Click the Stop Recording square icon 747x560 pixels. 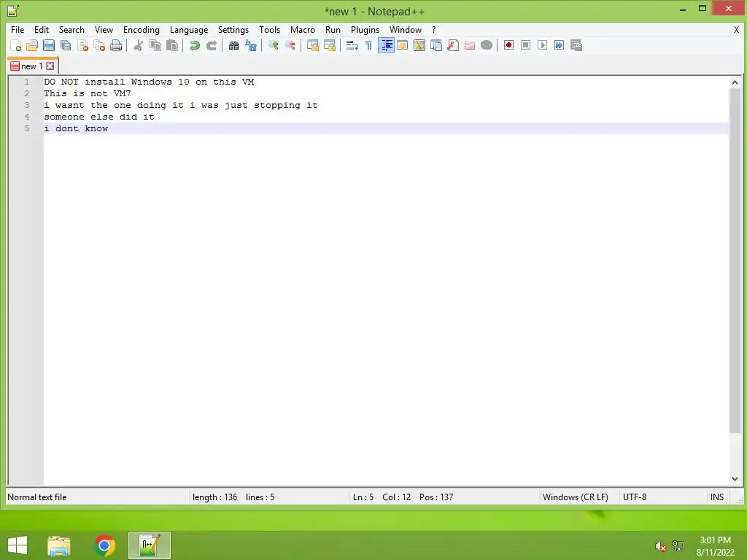point(525,45)
